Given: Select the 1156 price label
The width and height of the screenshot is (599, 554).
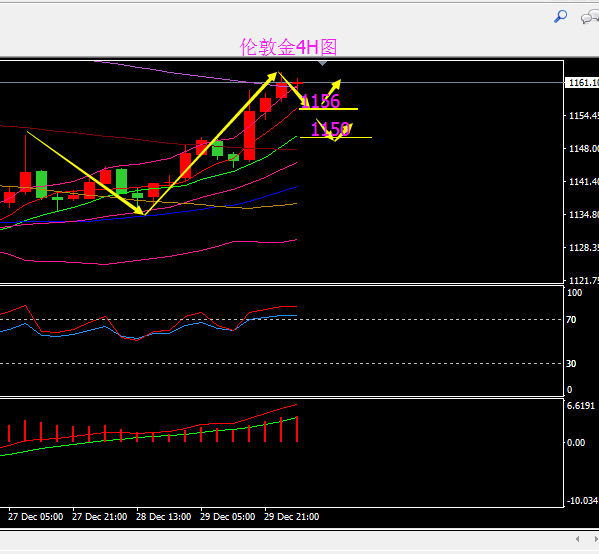Looking at the screenshot, I should pos(320,101).
